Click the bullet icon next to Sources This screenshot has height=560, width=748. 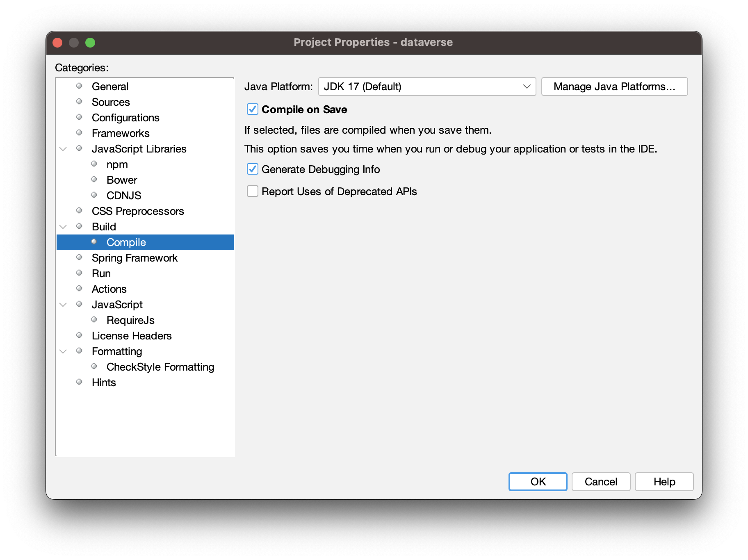coord(79,102)
